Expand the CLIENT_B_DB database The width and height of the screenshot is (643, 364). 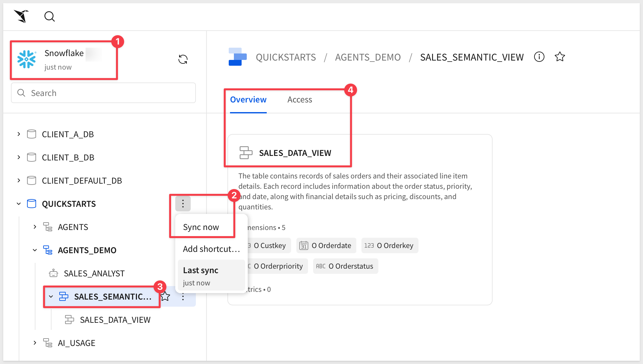[19, 157]
